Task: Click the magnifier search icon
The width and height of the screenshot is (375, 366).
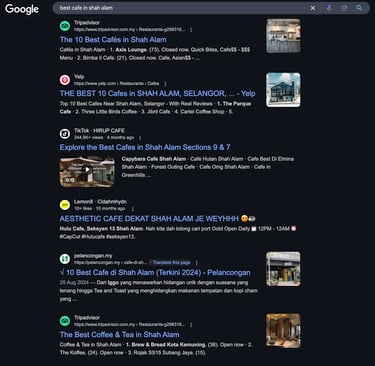Action: (359, 8)
